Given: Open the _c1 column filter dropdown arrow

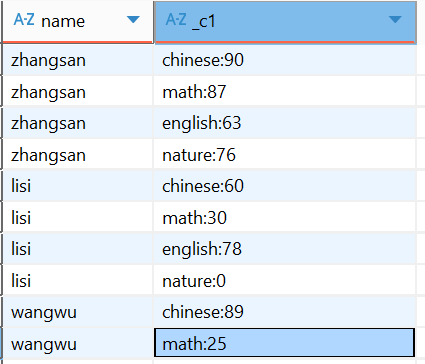Looking at the screenshot, I should click(x=395, y=20).
